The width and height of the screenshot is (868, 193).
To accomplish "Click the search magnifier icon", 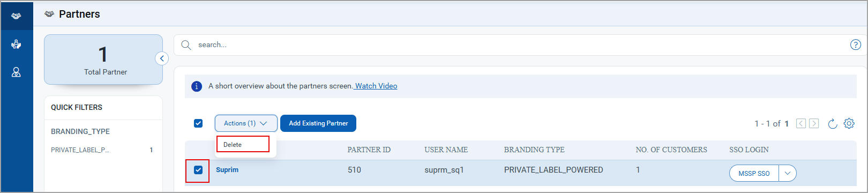I will [x=186, y=45].
